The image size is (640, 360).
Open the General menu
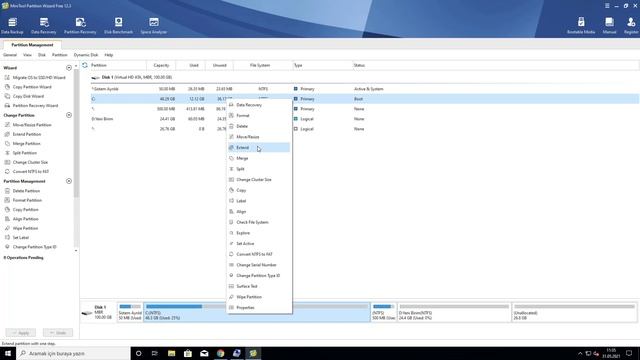coord(10,55)
